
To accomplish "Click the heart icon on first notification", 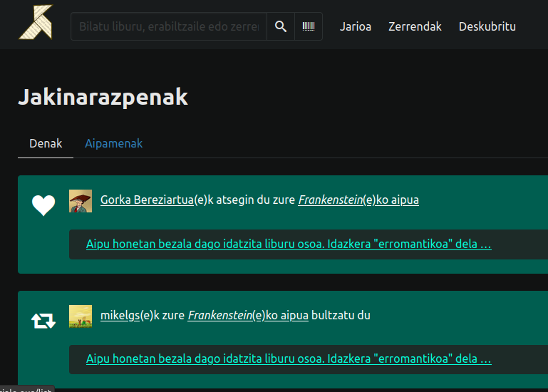I will click(43, 205).
